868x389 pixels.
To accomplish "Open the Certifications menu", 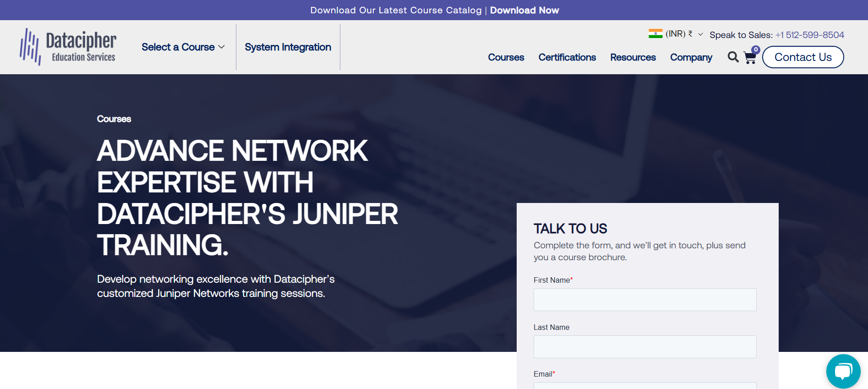I will [x=567, y=57].
